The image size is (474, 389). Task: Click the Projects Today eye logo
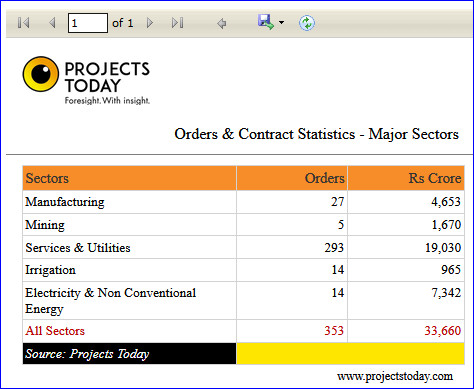[x=41, y=74]
